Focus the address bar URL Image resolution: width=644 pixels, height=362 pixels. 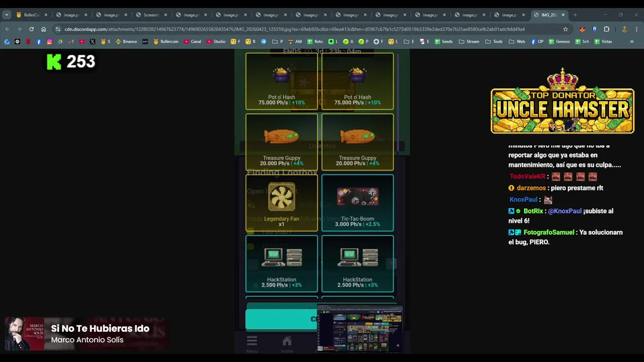pos(294,29)
